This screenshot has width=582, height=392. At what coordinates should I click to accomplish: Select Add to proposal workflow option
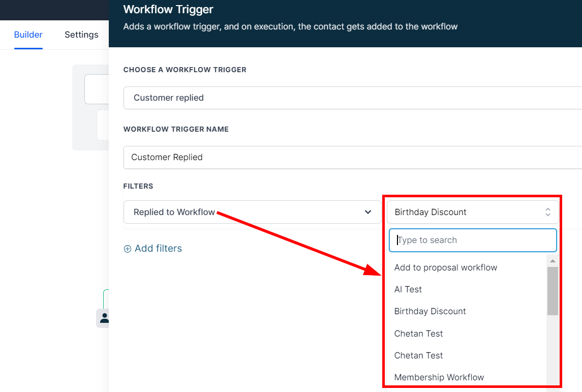446,267
